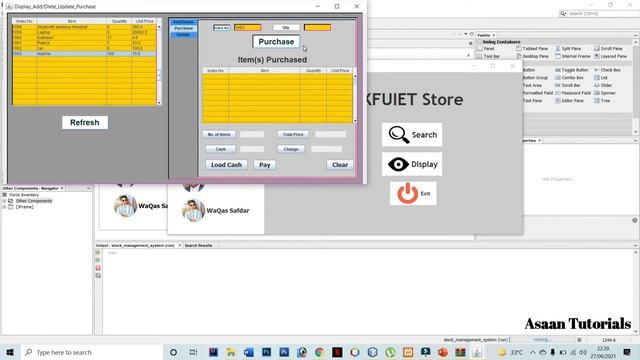Click the Cash button

[x=220, y=149]
